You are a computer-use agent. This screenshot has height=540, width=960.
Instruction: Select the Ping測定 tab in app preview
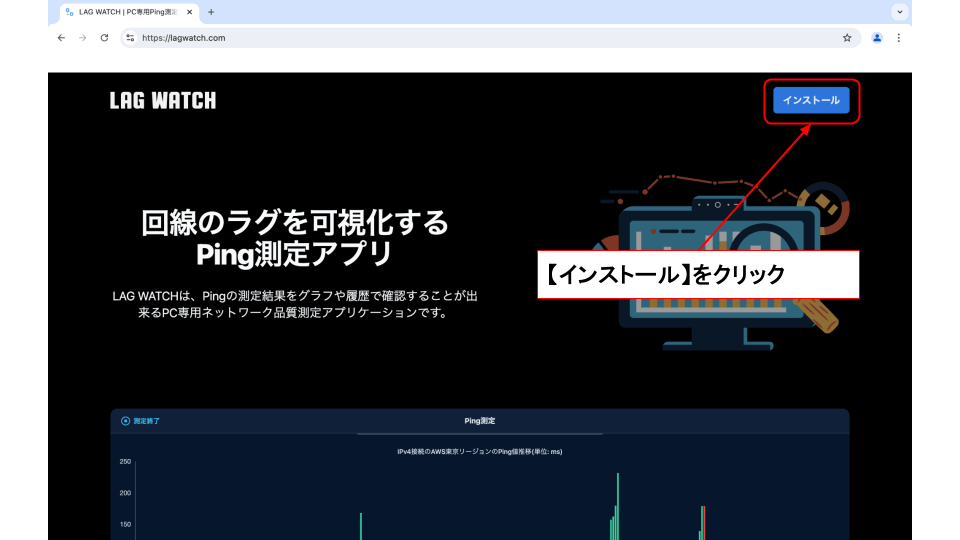tap(480, 421)
